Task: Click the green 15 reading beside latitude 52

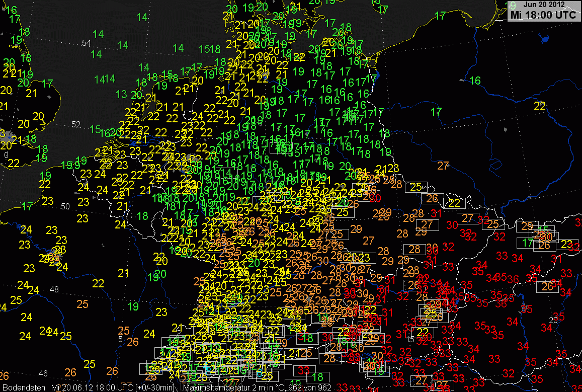Action: (x=95, y=129)
